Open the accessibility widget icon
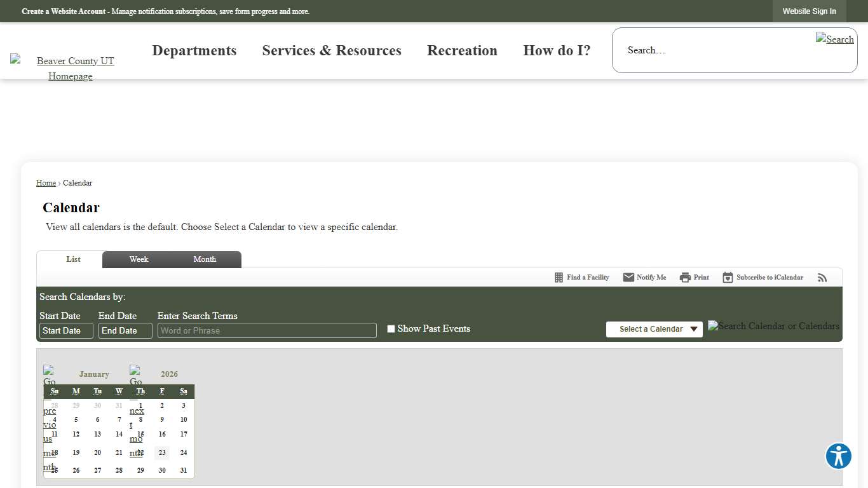This screenshot has width=868, height=488. [838, 456]
